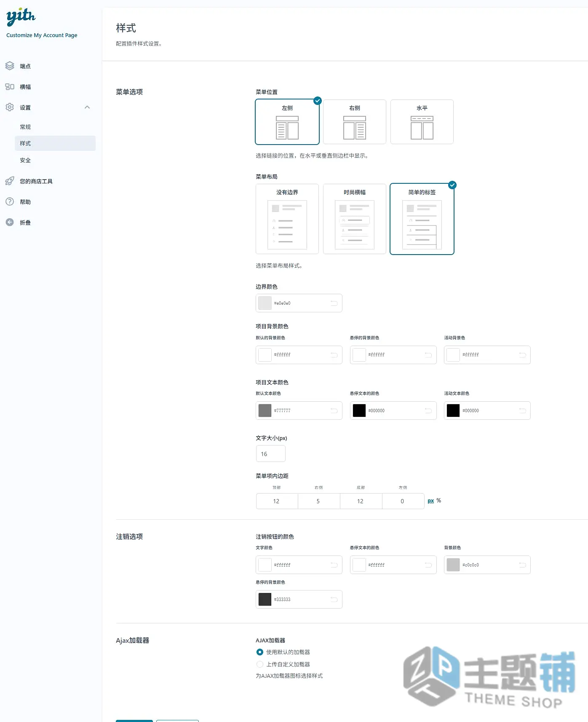Click the 折叠 collapse arrow icon
The image size is (588, 722).
coord(10,223)
